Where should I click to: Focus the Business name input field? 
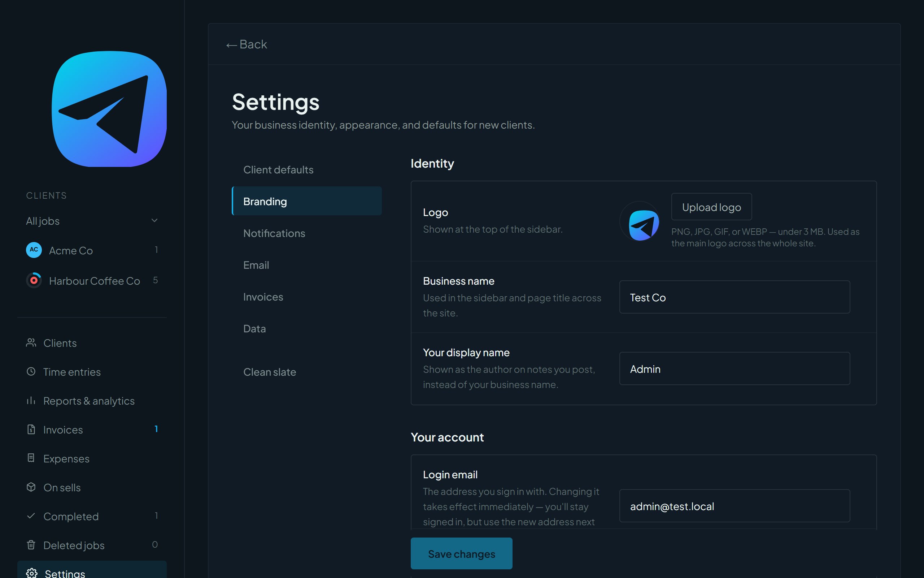pyautogui.click(x=734, y=297)
